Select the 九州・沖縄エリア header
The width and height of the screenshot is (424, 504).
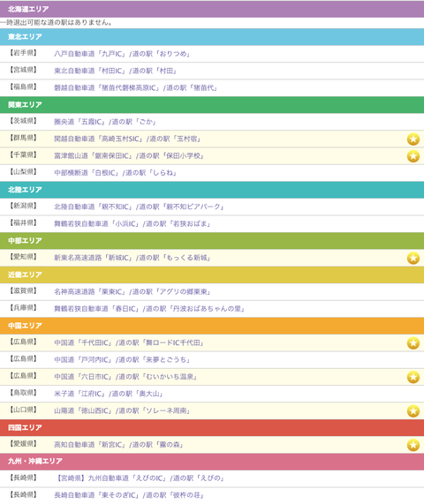[212, 462]
